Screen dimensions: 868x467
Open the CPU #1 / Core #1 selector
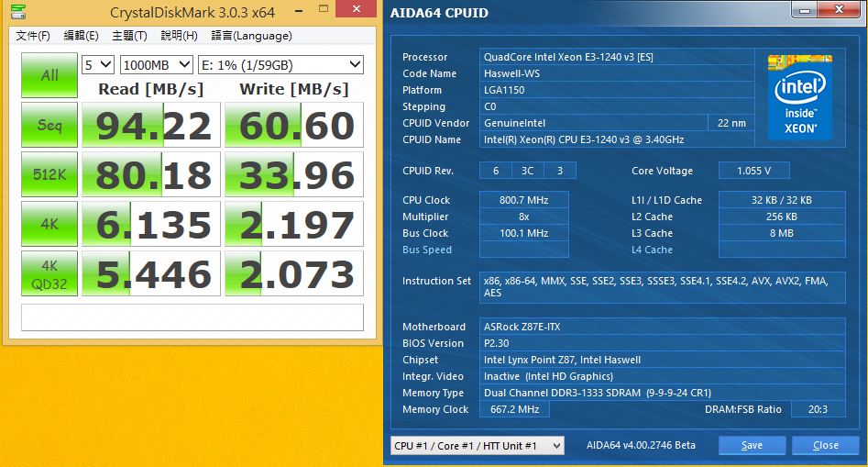click(478, 445)
